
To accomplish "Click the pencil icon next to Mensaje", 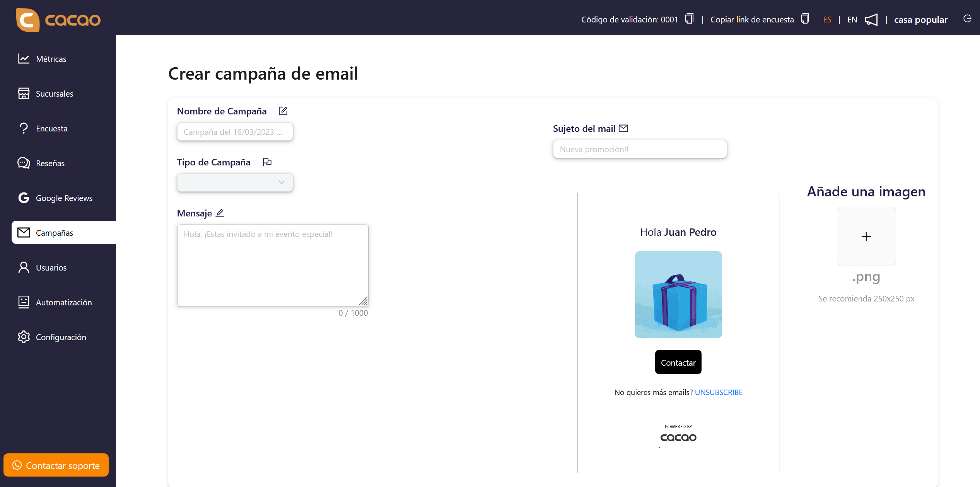I will coord(220,213).
